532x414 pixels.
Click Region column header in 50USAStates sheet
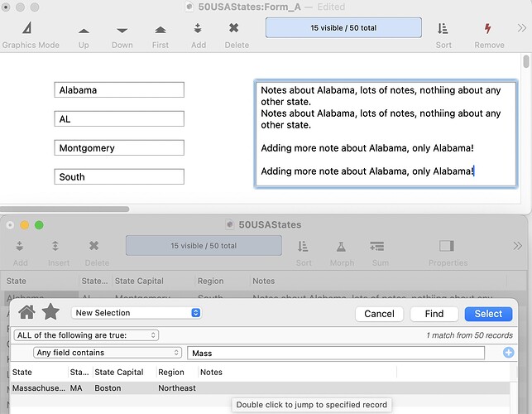pyautogui.click(x=211, y=281)
